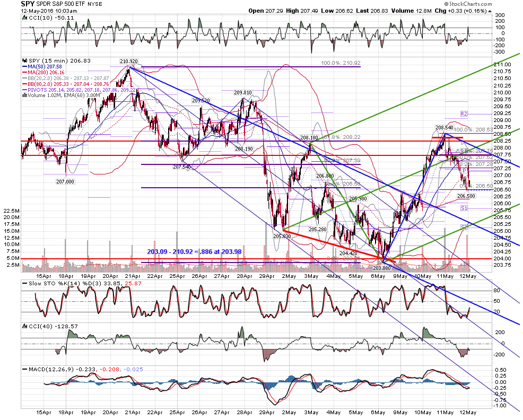Click the MACD(12,26,9) label
This screenshot has height=420, width=523.
[52, 369]
